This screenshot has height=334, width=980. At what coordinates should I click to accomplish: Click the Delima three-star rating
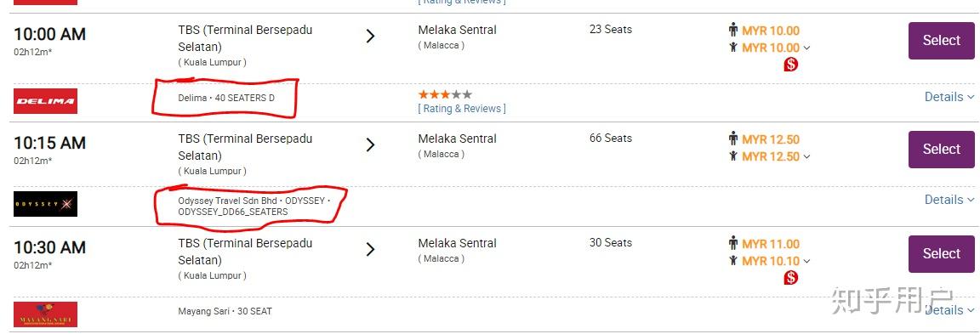(x=445, y=94)
